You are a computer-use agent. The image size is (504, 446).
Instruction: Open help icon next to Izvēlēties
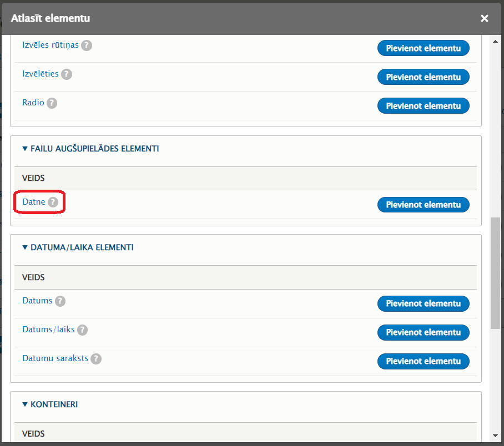(x=67, y=74)
